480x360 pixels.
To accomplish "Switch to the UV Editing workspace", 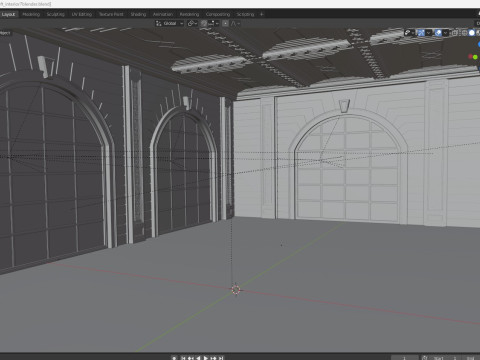I will tap(82, 14).
